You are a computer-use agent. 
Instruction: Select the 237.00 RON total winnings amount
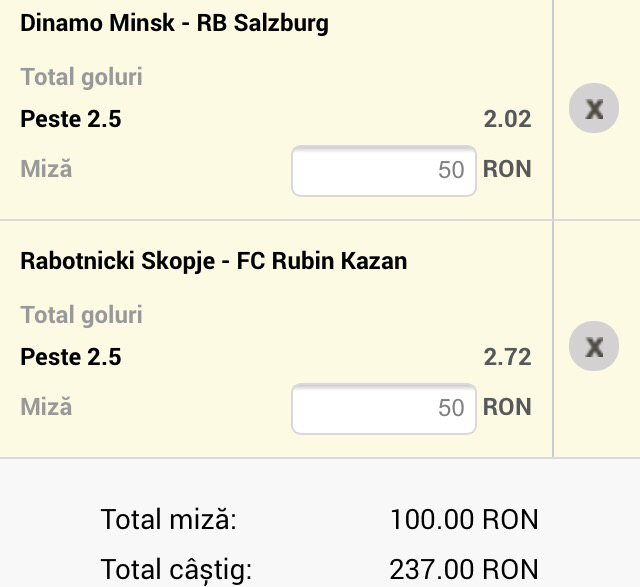tap(464, 570)
